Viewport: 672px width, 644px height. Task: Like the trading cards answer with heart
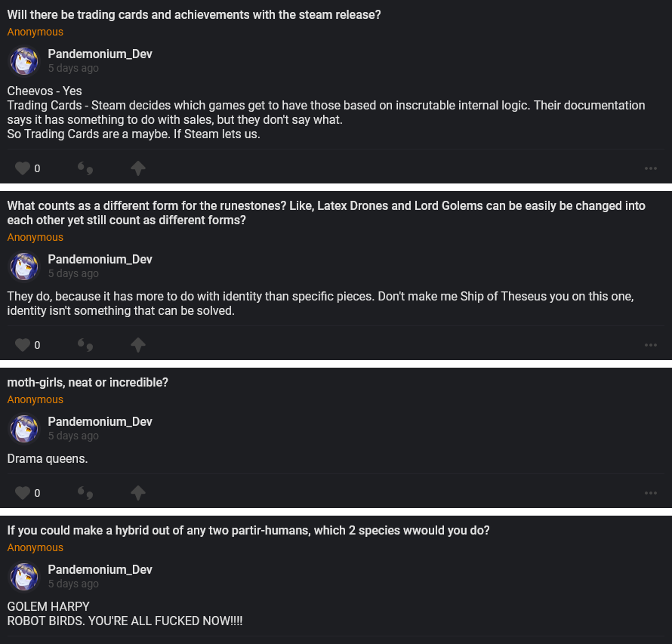(23, 168)
